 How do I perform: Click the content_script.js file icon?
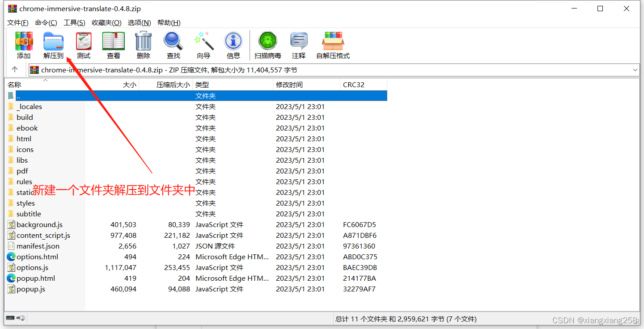(11, 236)
